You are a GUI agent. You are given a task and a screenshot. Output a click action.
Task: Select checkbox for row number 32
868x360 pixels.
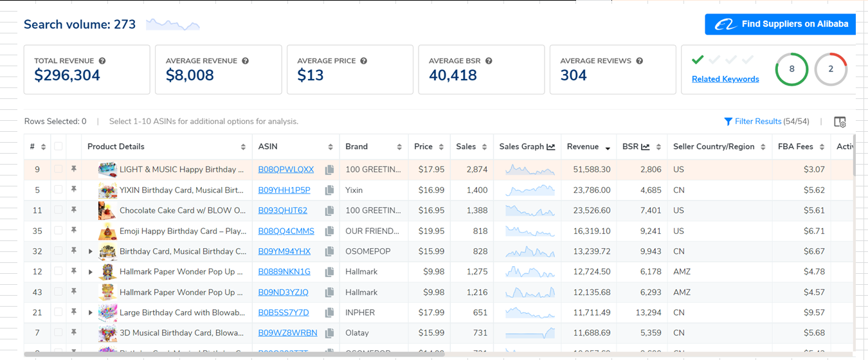click(59, 251)
